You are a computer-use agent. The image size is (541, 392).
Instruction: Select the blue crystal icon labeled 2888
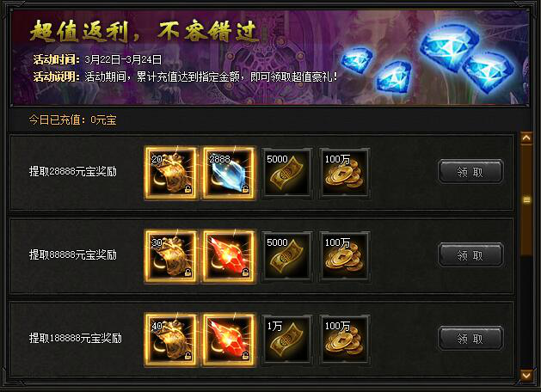point(229,173)
